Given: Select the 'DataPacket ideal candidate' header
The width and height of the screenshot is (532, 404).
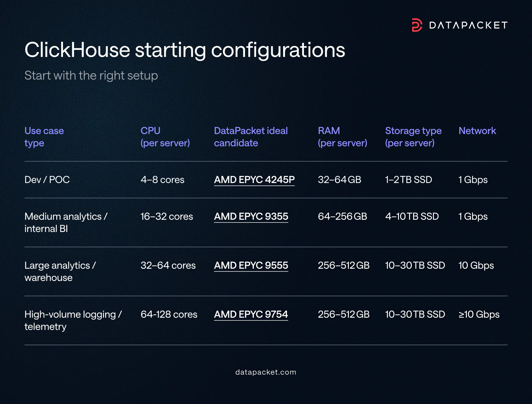Looking at the screenshot, I should tap(251, 137).
